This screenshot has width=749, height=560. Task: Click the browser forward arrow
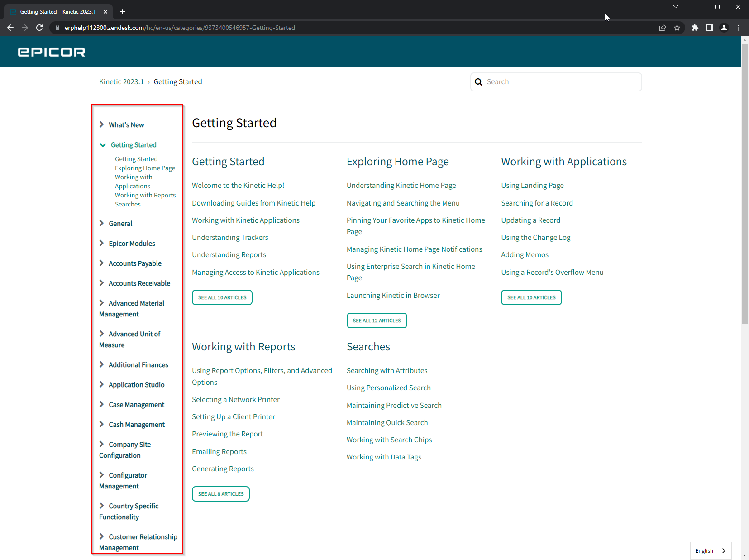coord(25,28)
